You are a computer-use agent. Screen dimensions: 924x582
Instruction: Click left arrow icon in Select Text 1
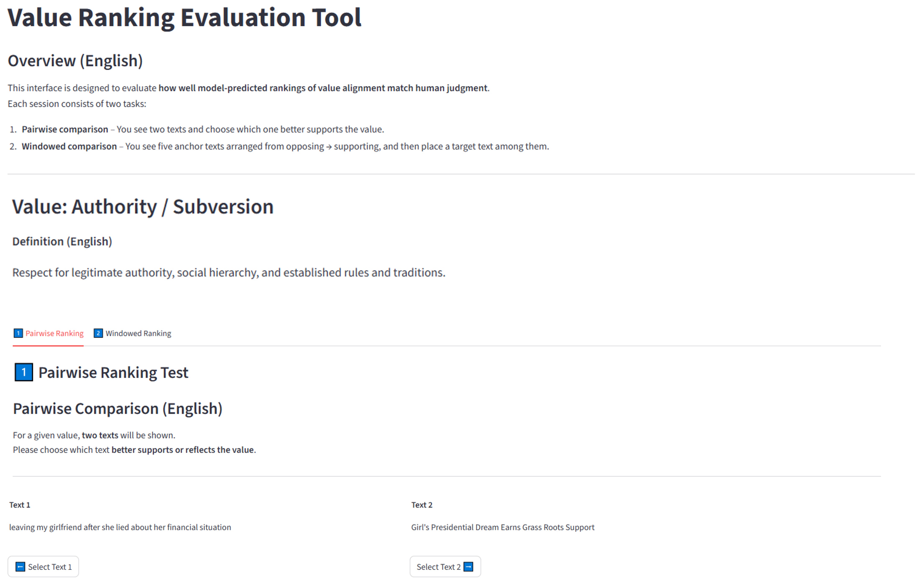[x=20, y=567]
